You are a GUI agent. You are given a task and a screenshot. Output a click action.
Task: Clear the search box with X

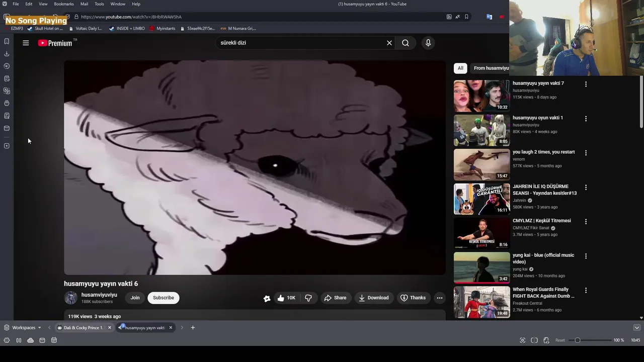[389, 43]
